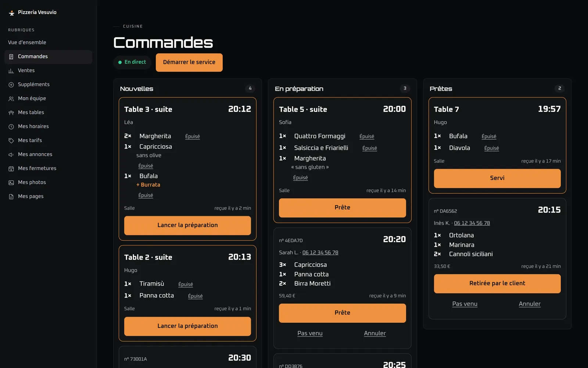Click Démarrer le service button
The image size is (588, 368).
coord(189,62)
